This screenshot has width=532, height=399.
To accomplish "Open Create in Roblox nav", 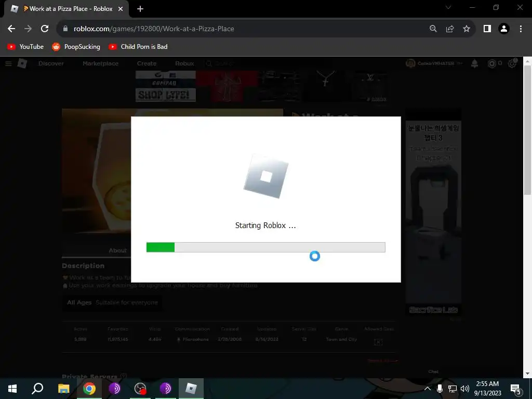I will tap(147, 63).
